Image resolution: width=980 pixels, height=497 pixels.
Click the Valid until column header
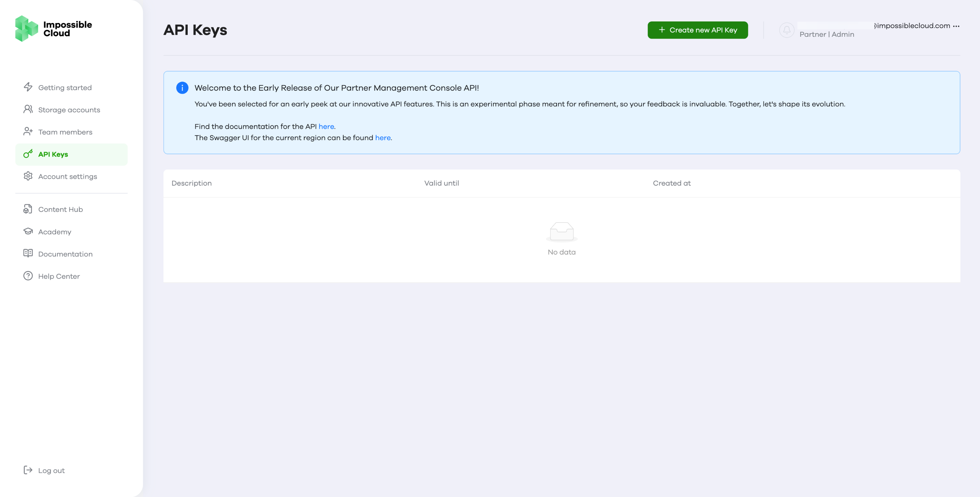(x=441, y=183)
